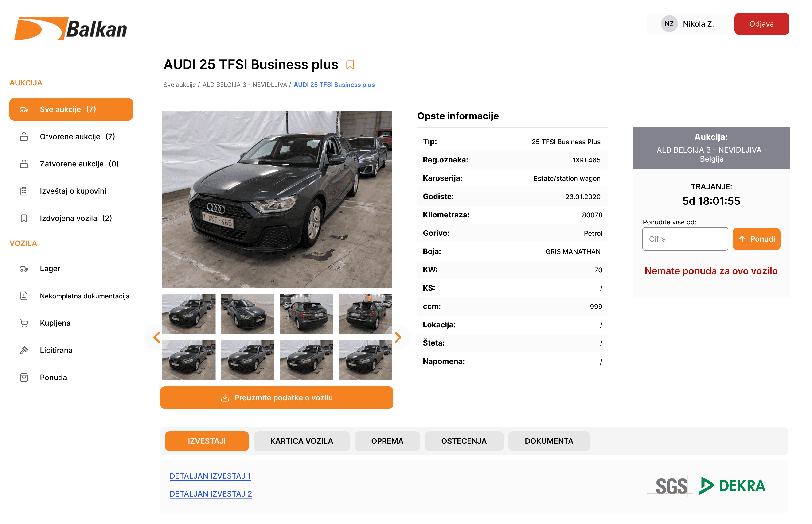
Task: Bookmark this AUDI vehicle via the title icon
Action: pyautogui.click(x=350, y=64)
